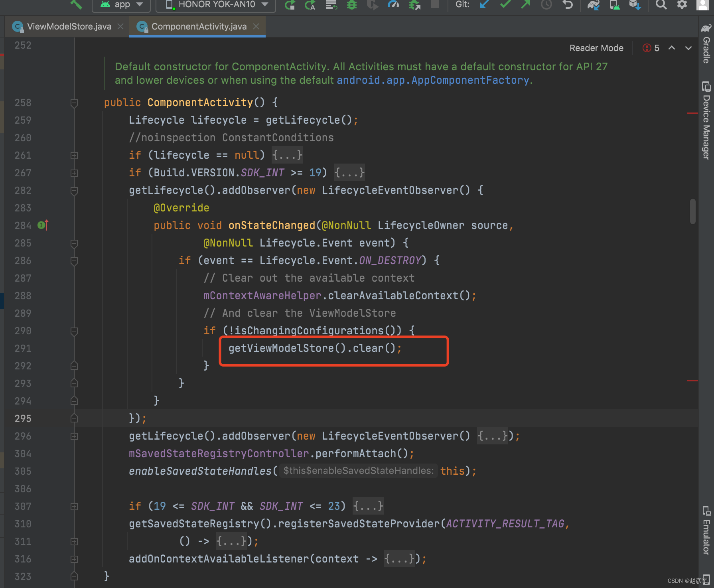Collapse the addObserver block at line 282
Screen dimensions: 714x588
[x=74, y=191]
